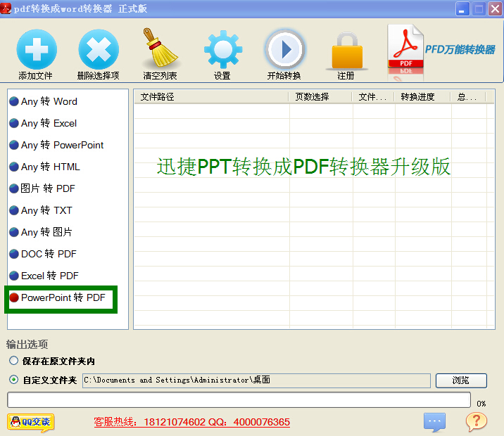
Task: Select Any 转 TXT conversion mode
Action: coord(41,210)
